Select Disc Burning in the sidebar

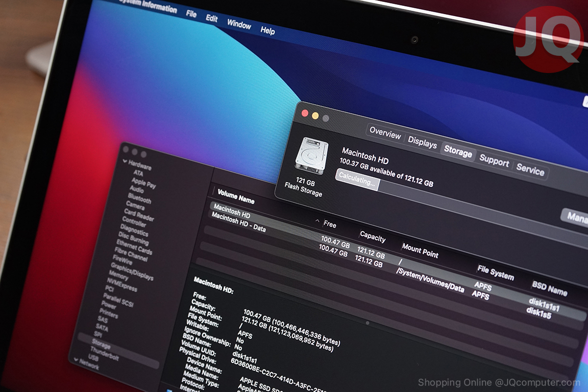coord(133,239)
